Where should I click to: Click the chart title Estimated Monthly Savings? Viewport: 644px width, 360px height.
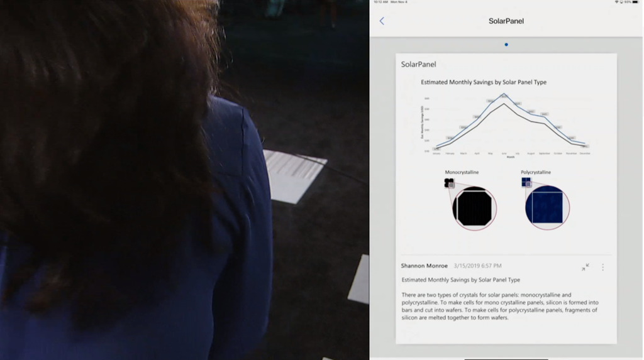coord(484,82)
